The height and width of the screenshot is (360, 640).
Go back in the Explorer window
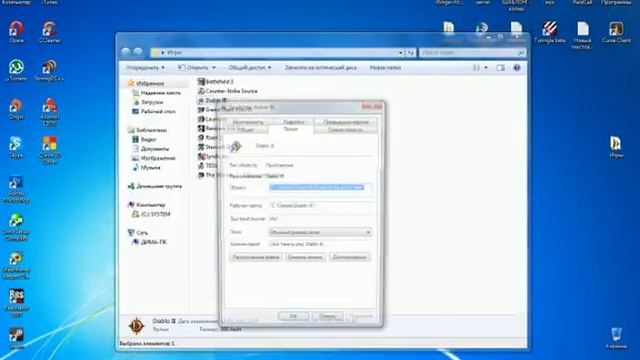pyautogui.click(x=126, y=52)
